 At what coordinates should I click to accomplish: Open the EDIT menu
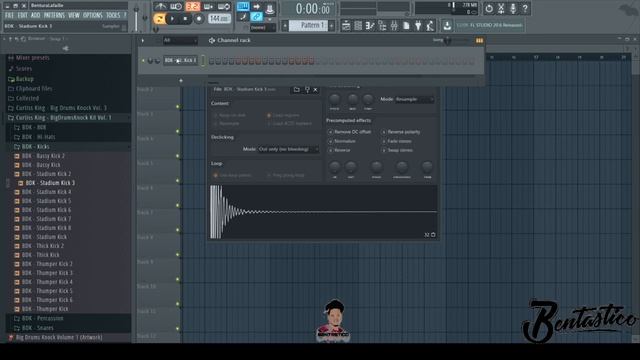click(22, 15)
